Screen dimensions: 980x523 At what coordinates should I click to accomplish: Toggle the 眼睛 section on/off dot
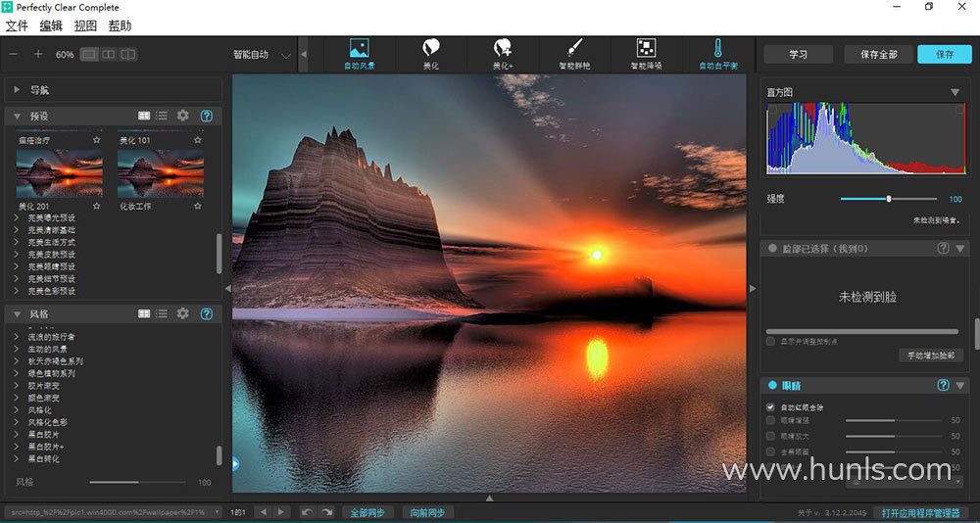tap(772, 386)
